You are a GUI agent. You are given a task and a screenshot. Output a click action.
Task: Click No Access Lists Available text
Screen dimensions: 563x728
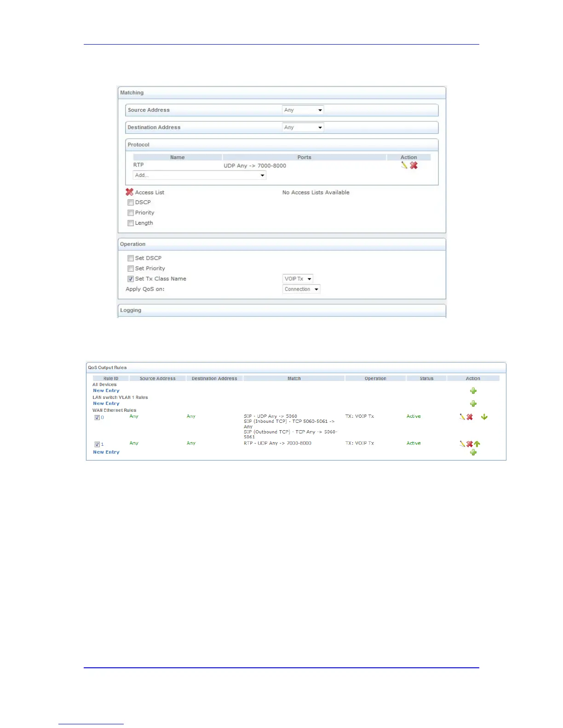pos(316,193)
